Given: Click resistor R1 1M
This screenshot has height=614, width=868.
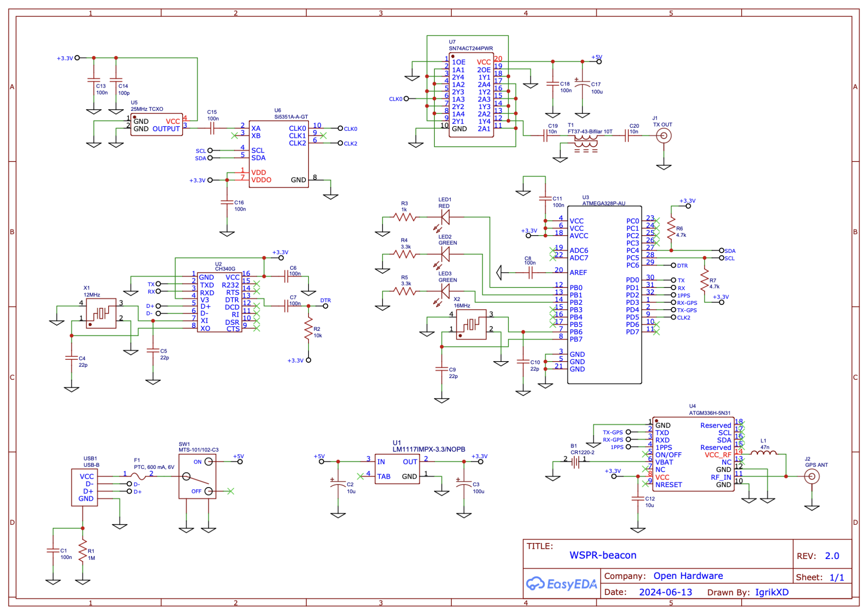Looking at the screenshot, I should 83,550.
